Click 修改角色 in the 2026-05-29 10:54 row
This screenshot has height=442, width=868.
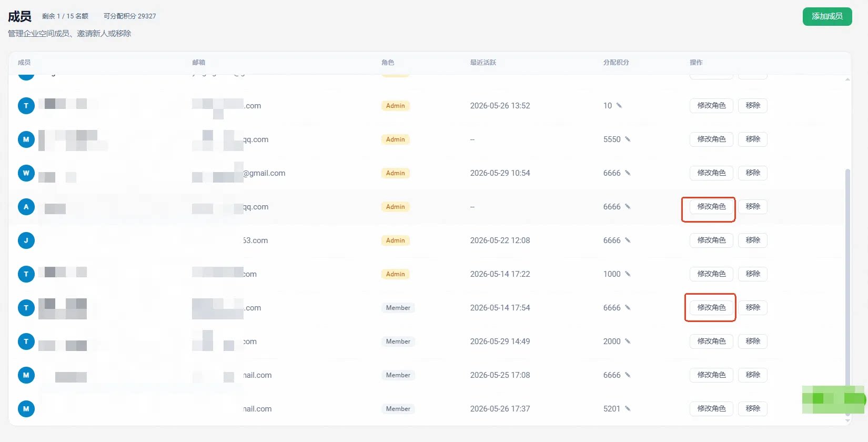click(x=711, y=173)
